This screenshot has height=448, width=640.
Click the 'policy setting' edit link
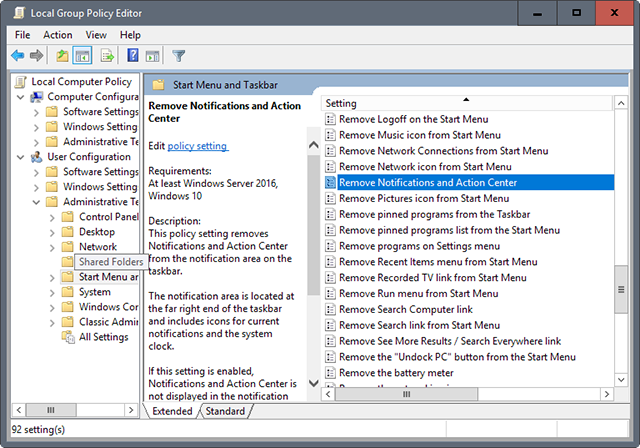[x=197, y=146]
